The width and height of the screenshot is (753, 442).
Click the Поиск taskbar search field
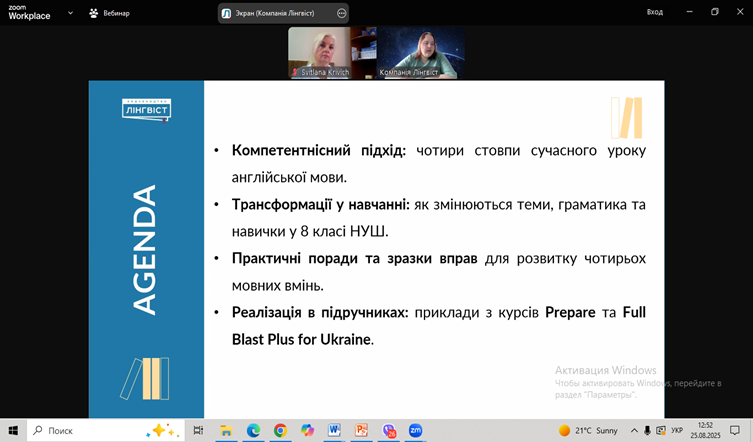point(105,430)
